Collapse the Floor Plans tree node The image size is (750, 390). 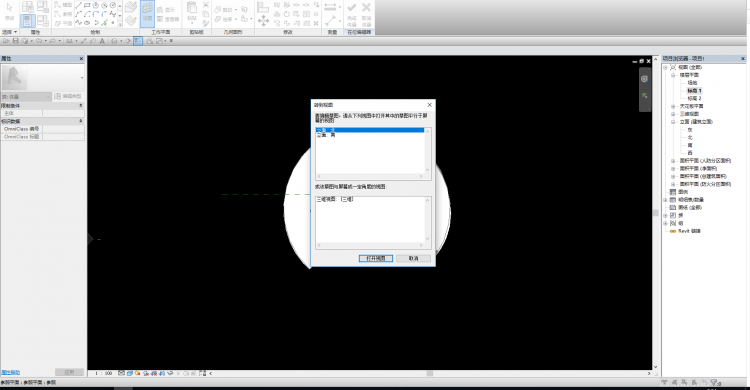pos(673,75)
